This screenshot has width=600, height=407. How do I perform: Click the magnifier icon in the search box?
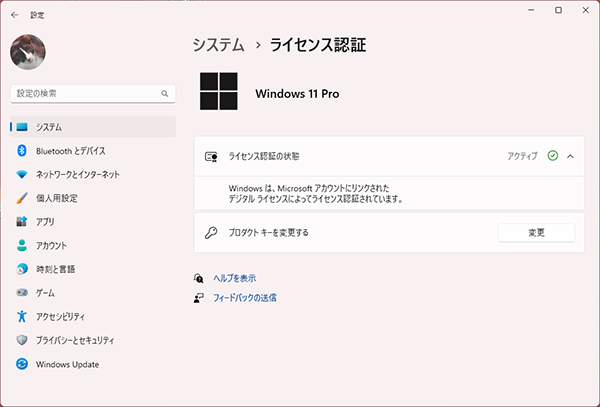click(x=165, y=94)
